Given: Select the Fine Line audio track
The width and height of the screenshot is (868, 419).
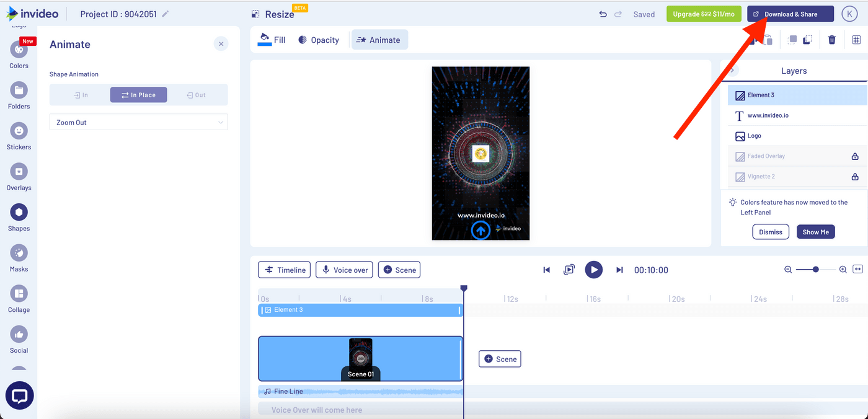Looking at the screenshot, I should point(360,392).
